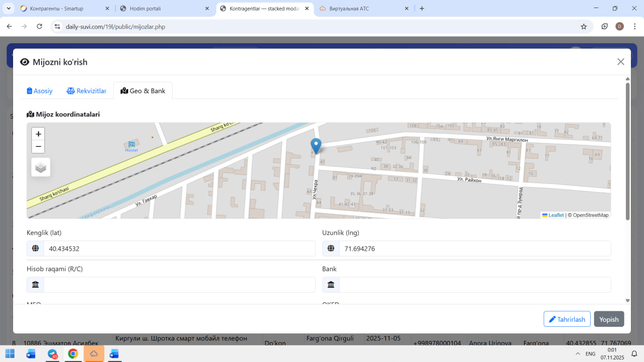Open the Hodim portali browser tab
The width and height of the screenshot is (644, 362).
coord(164,9)
